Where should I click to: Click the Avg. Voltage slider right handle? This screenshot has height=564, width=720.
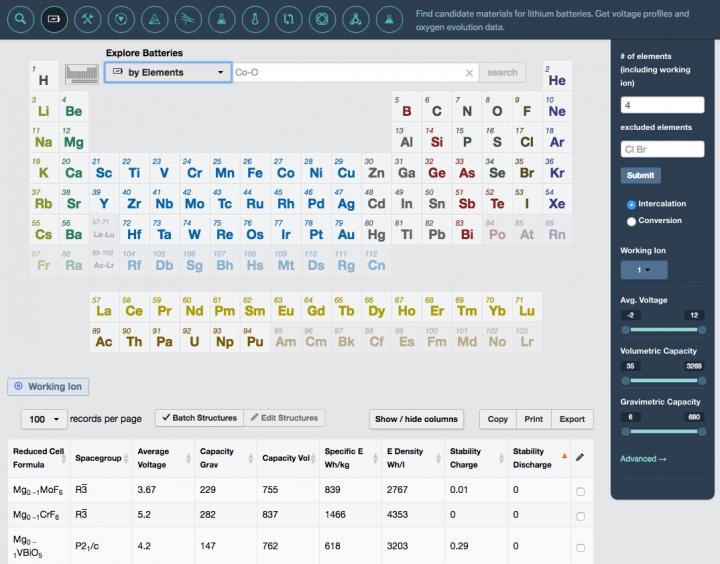[x=702, y=328]
